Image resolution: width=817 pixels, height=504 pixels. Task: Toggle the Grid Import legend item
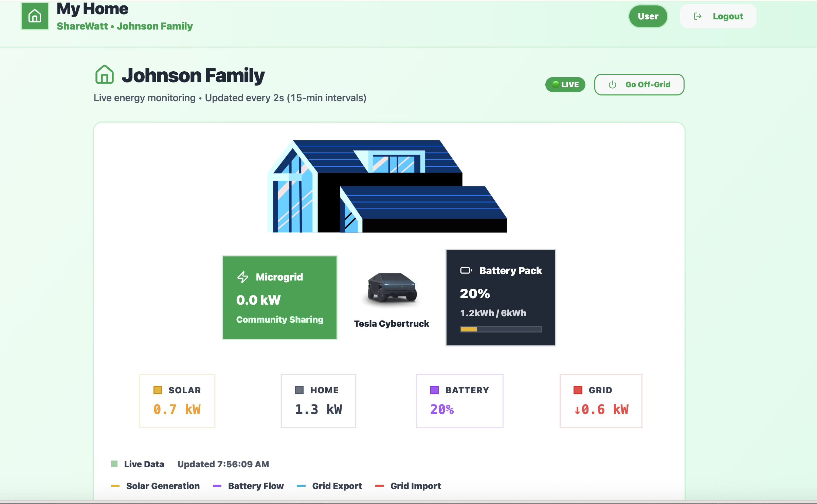pyautogui.click(x=408, y=486)
